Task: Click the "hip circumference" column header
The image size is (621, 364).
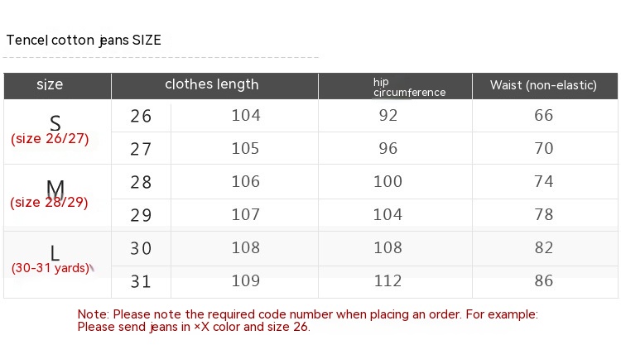Action: pos(409,87)
